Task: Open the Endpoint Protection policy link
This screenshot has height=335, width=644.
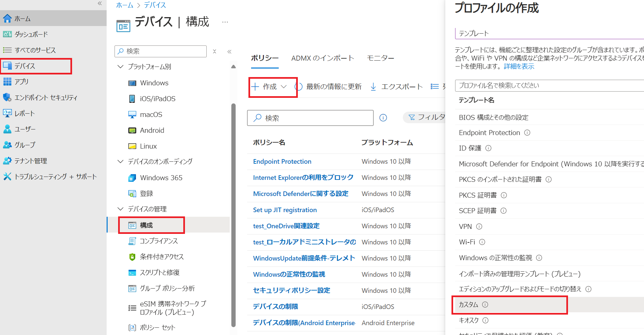Action: tap(282, 161)
